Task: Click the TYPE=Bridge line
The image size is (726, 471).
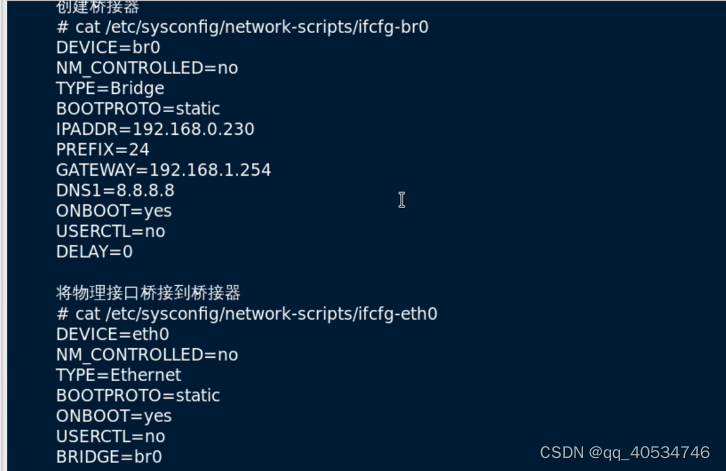Action: (110, 88)
